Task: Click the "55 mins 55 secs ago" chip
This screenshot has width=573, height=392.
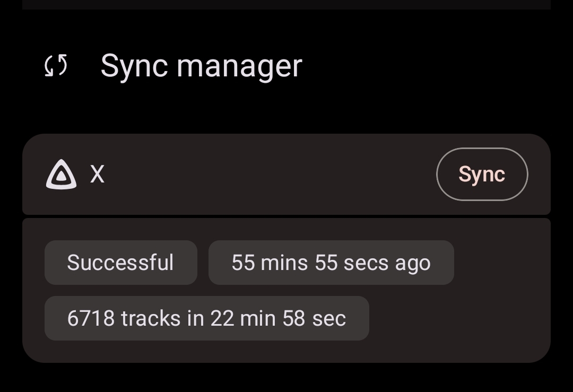Action: [331, 263]
